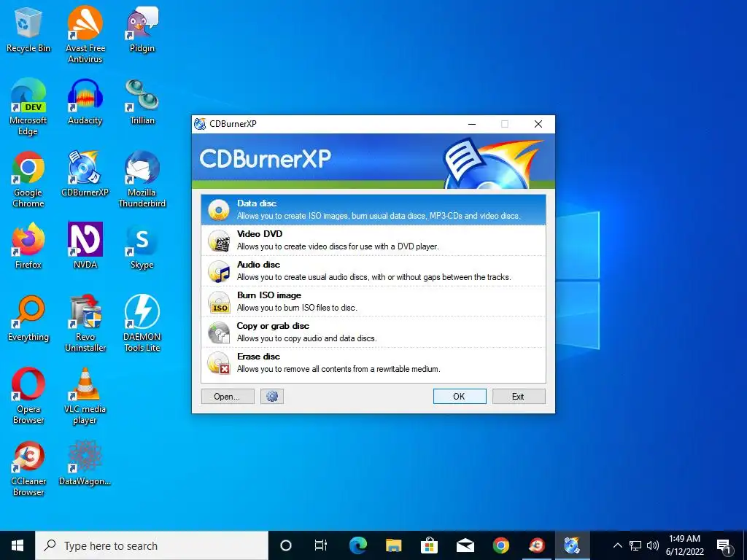Select Microsoft Edge DEV desktop icon
747x560 pixels.
pyautogui.click(x=28, y=106)
